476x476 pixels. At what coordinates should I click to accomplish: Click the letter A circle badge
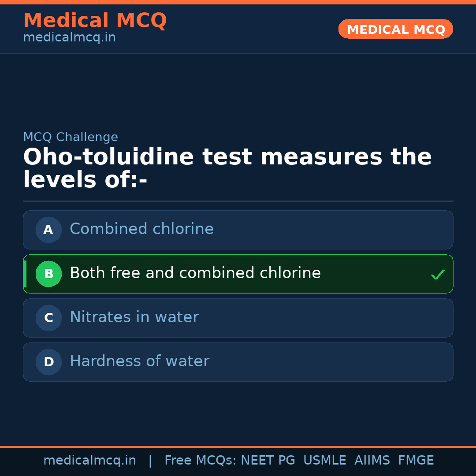[48, 230]
